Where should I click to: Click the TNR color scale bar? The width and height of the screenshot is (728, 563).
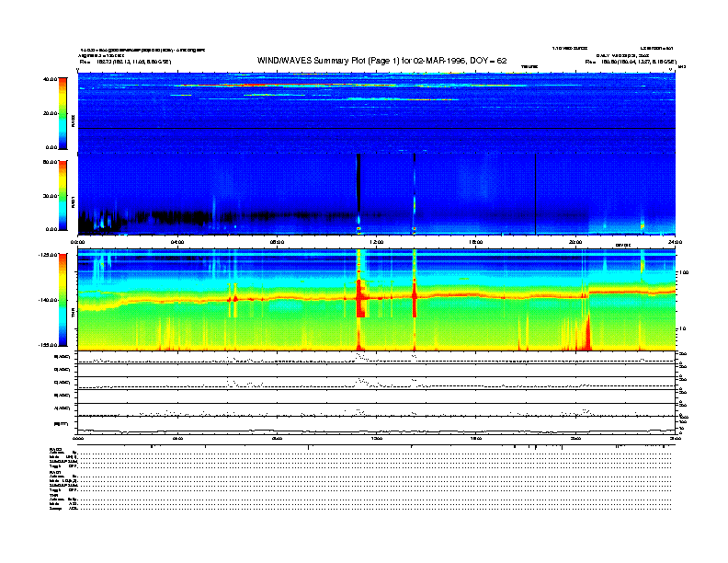pos(63,300)
